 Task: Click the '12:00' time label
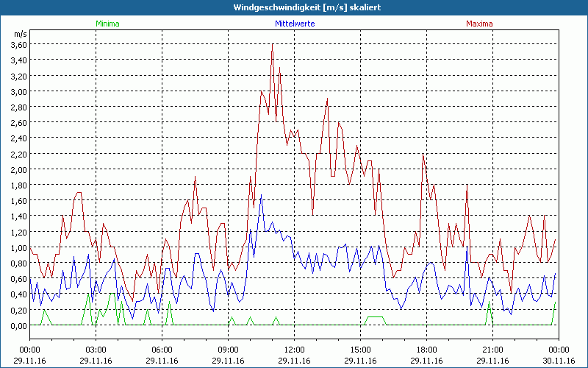click(295, 350)
